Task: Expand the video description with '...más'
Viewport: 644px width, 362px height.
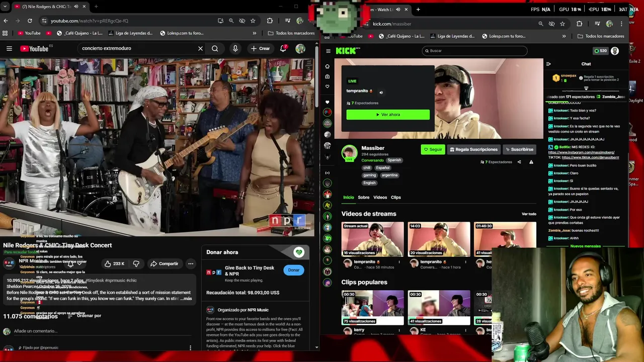Action: tap(186, 299)
